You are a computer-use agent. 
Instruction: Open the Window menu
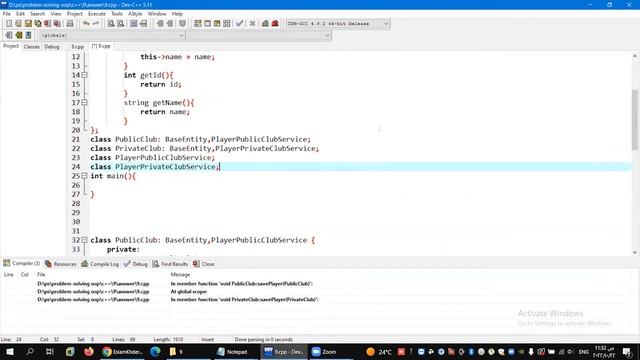pos(157,14)
